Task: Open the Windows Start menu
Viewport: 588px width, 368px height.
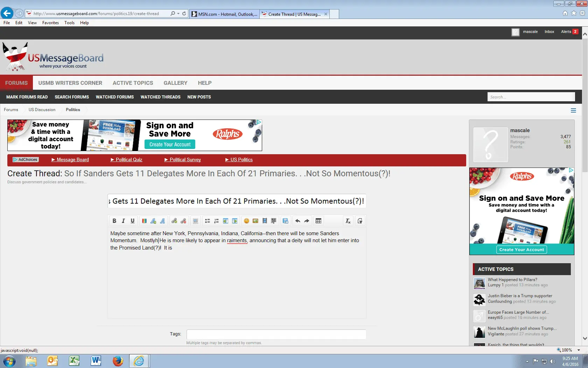Action: (x=9, y=361)
